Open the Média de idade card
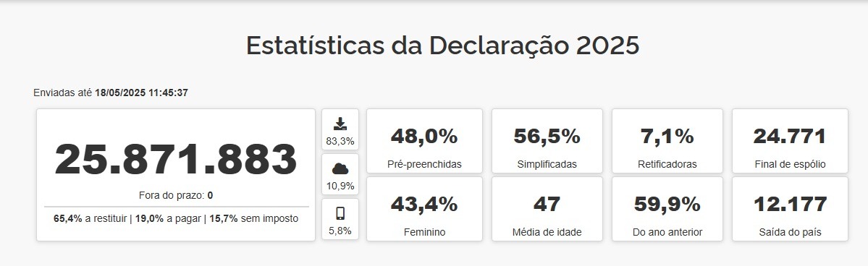This screenshot has width=868, height=266. 547,209
